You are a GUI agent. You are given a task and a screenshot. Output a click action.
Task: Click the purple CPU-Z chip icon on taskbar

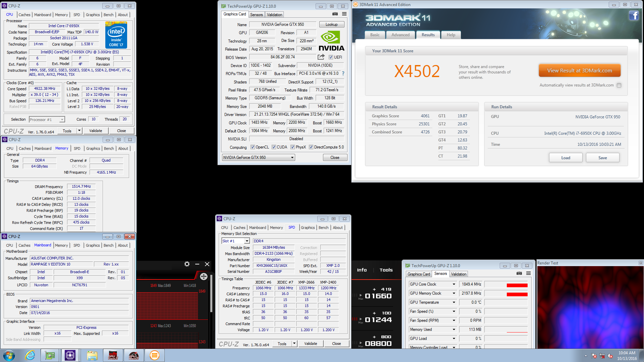pyautogui.click(x=70, y=355)
